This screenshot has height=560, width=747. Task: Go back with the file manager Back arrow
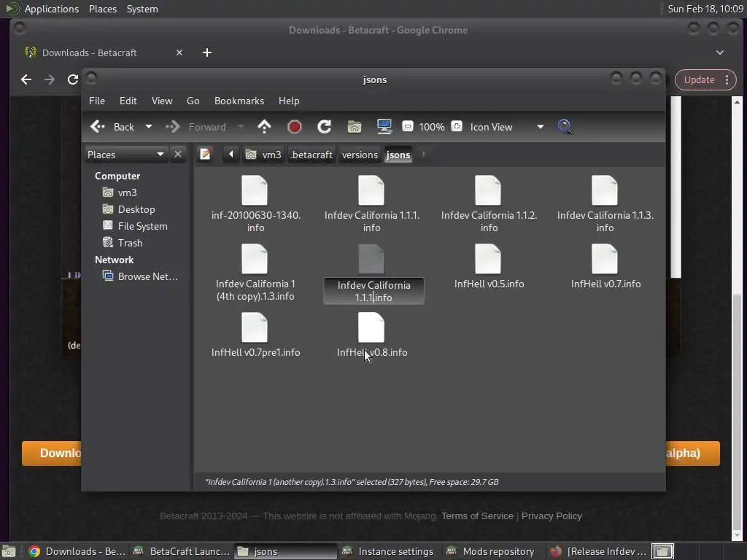112,127
